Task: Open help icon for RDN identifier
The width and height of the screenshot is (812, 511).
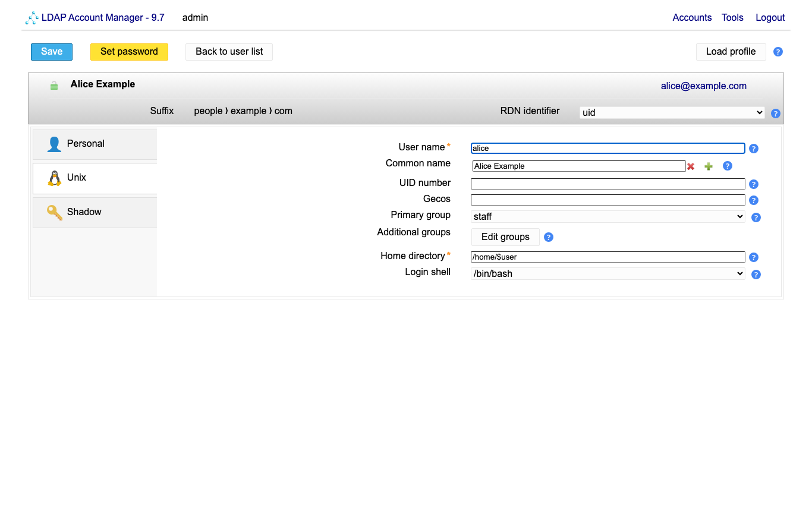Action: 776,113
